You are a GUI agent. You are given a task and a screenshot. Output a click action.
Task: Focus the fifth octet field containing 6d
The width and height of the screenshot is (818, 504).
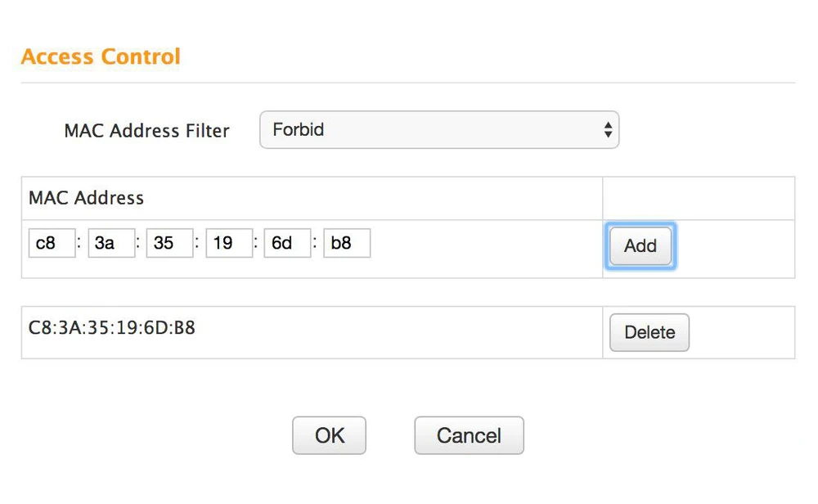[x=287, y=244]
